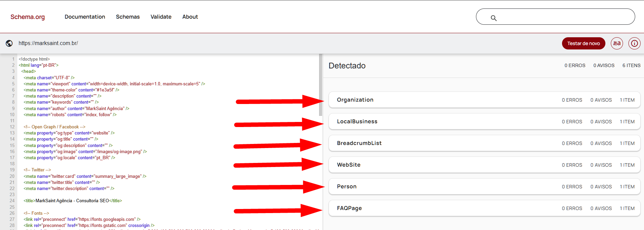
Task: Open the Schemas menu item
Action: 128,17
